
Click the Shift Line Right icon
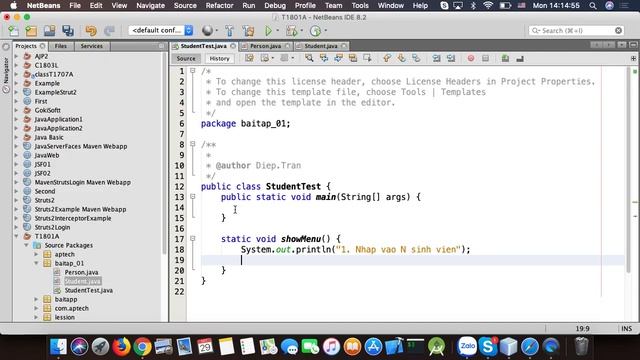451,58
